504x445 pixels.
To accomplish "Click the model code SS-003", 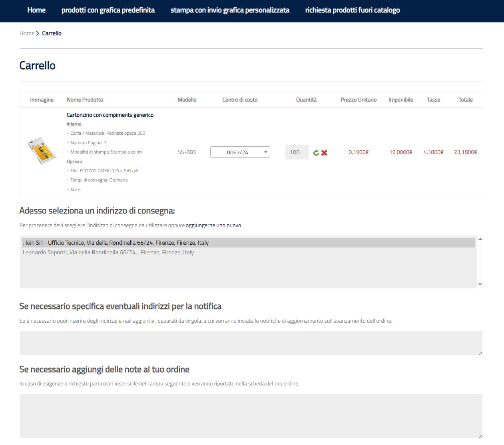I will point(187,152).
